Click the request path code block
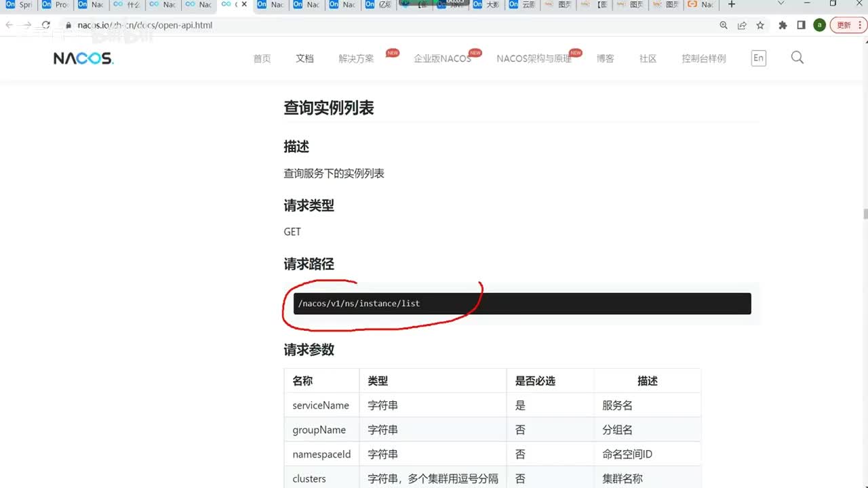868x488 pixels. tap(522, 304)
